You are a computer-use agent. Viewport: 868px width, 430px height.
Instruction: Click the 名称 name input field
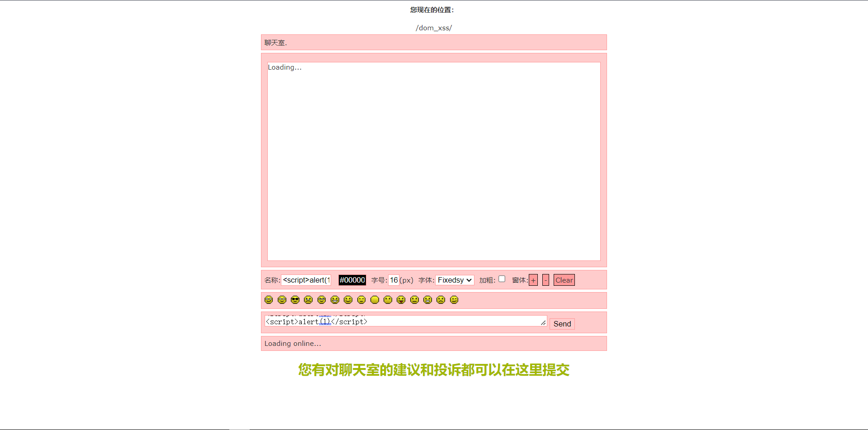click(x=306, y=280)
